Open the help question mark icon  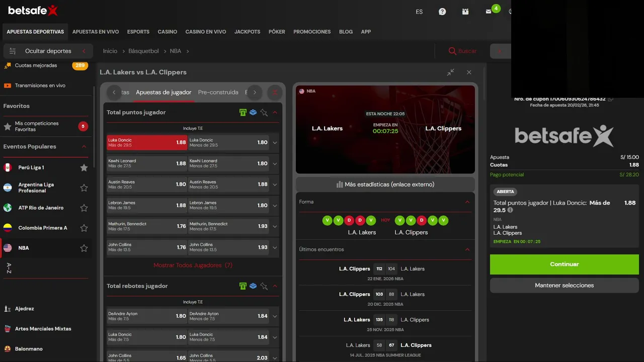[442, 12]
